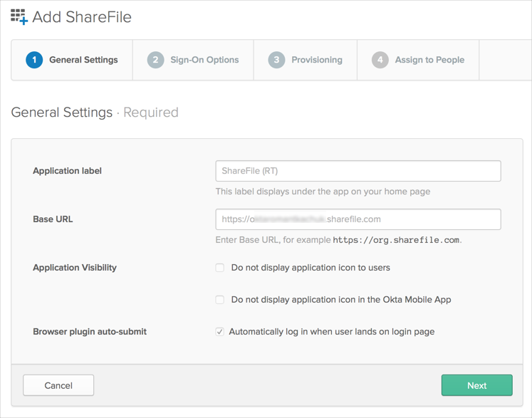Viewport: 532px width, 418px height.
Task: Select the General Settings tab label
Action: (x=83, y=60)
